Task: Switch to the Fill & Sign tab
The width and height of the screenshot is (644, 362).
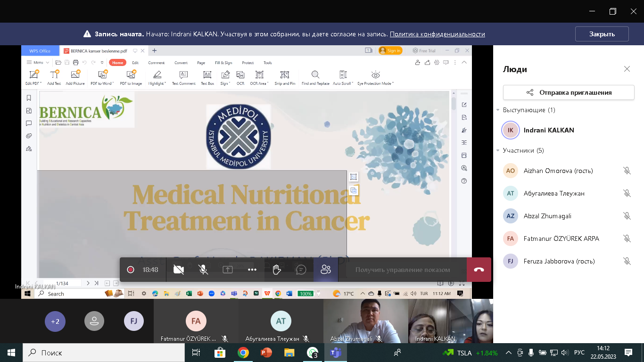Action: [223, 62]
